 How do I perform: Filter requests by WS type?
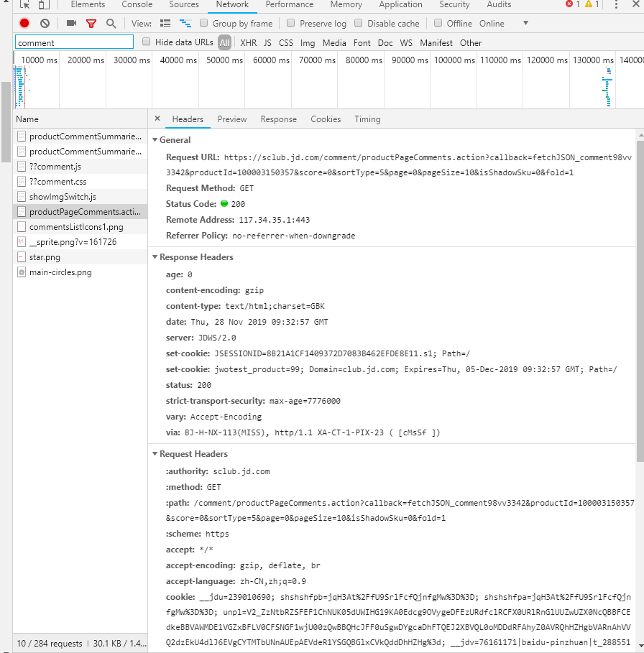coord(406,43)
